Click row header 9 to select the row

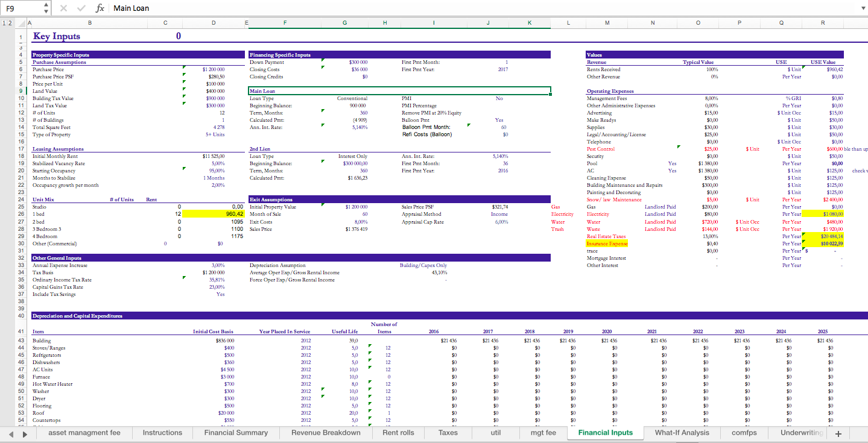(21, 90)
